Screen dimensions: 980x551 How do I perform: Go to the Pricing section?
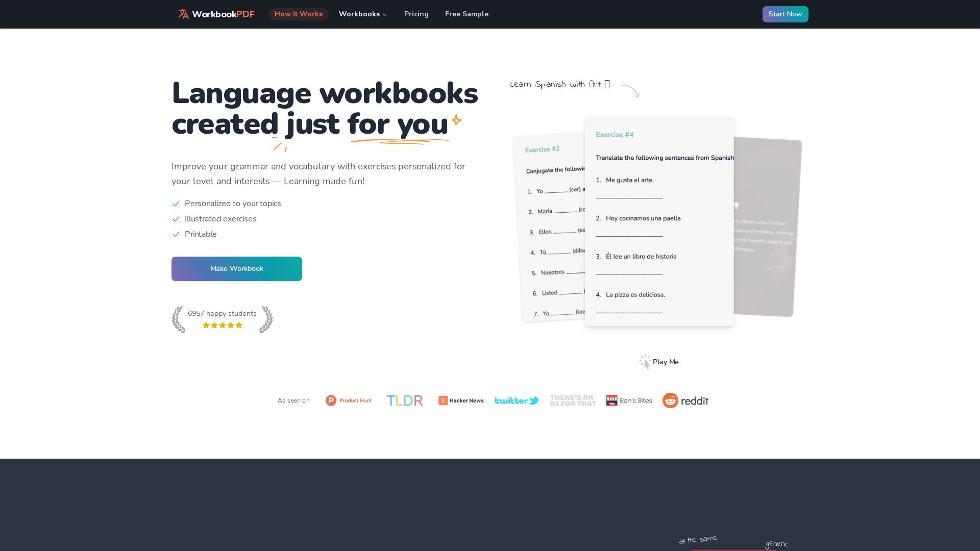(x=416, y=14)
